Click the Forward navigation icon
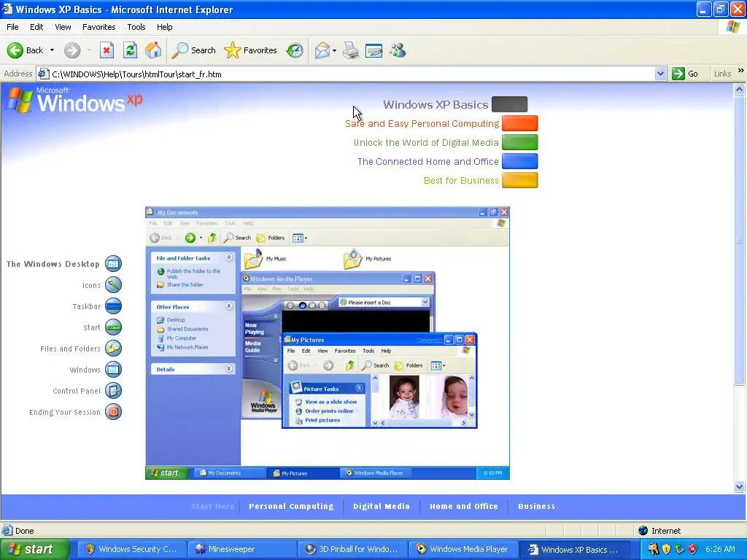747x560 pixels. click(72, 50)
